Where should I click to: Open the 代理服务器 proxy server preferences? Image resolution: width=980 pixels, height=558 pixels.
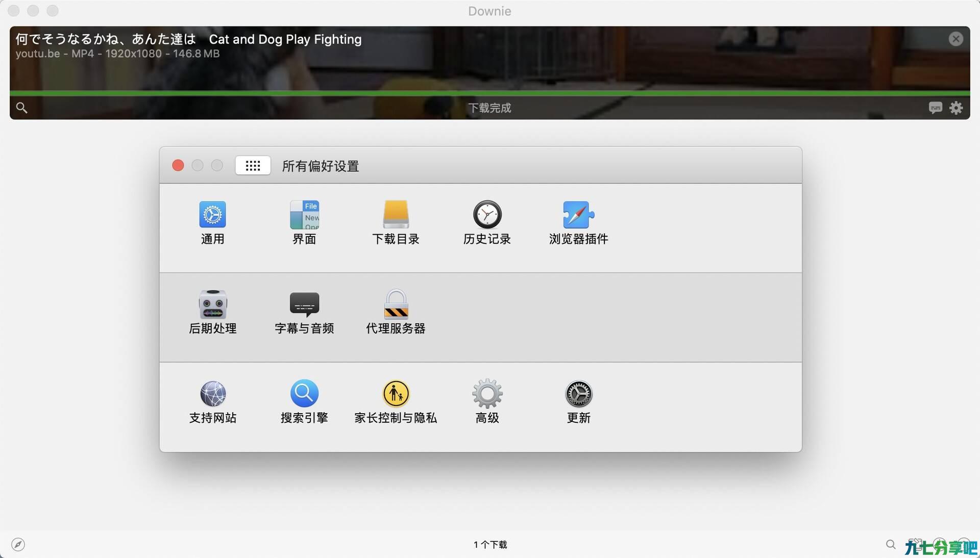tap(396, 312)
